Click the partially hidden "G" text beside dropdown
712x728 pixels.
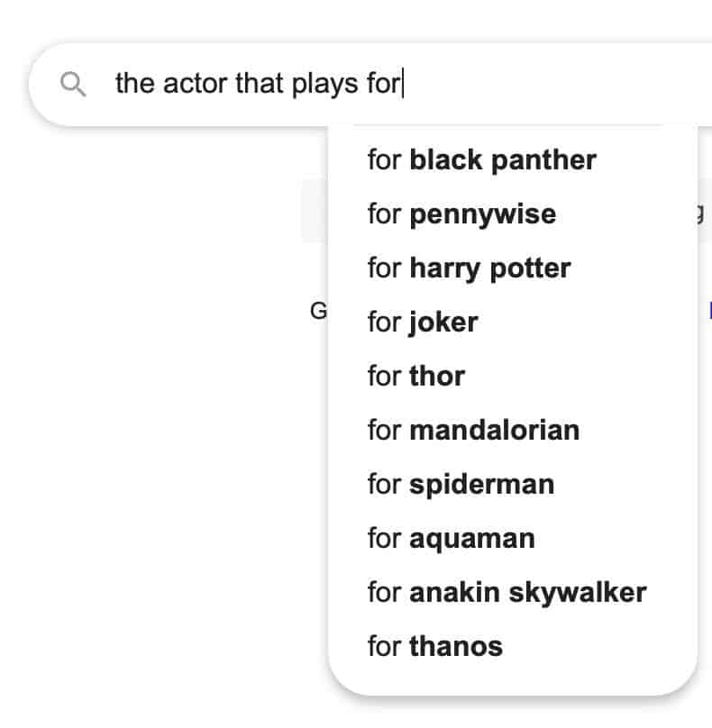[x=319, y=311]
